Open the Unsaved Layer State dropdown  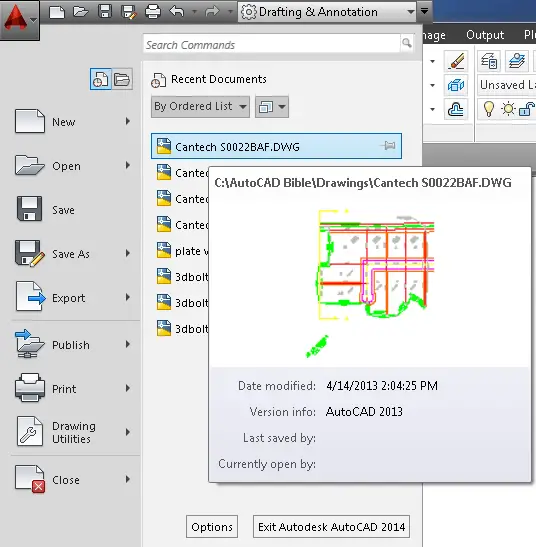click(x=507, y=85)
